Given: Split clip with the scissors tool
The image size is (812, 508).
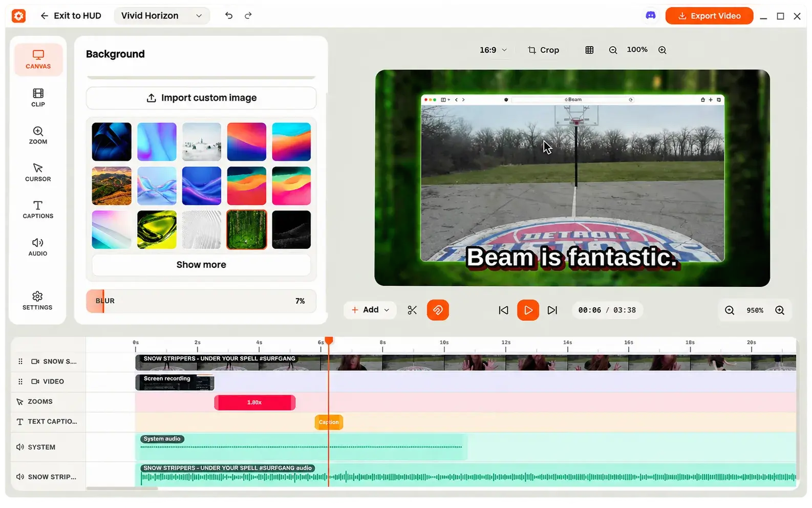Looking at the screenshot, I should click(412, 310).
